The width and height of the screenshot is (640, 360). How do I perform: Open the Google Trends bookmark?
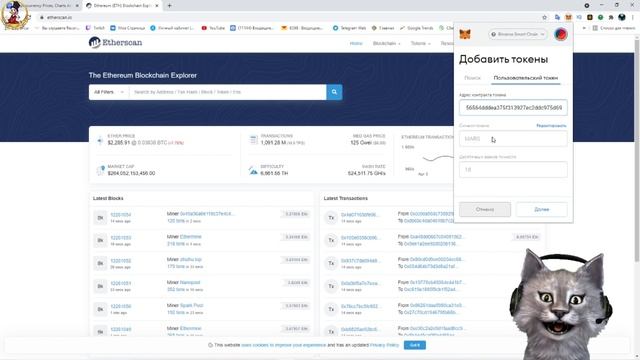(x=416, y=28)
